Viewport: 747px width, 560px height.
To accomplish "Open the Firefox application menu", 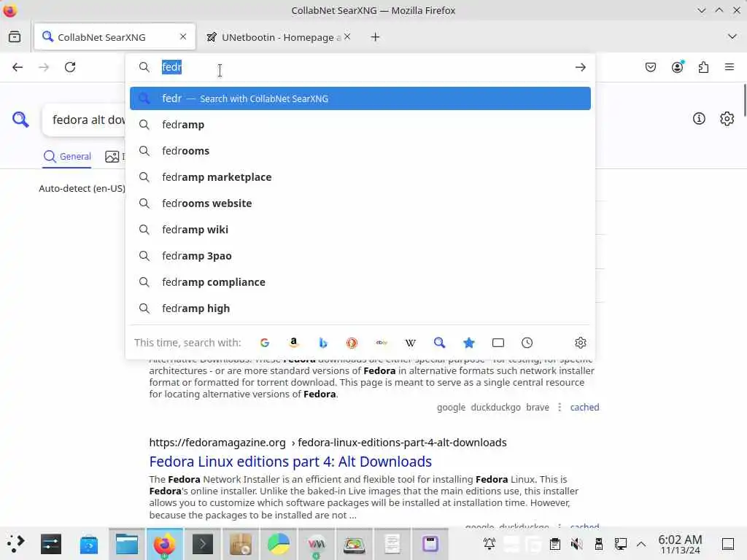I will pyautogui.click(x=729, y=67).
